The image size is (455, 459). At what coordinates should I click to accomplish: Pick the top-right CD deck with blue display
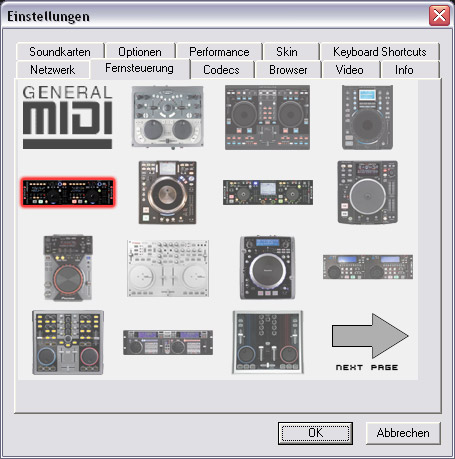(367, 117)
